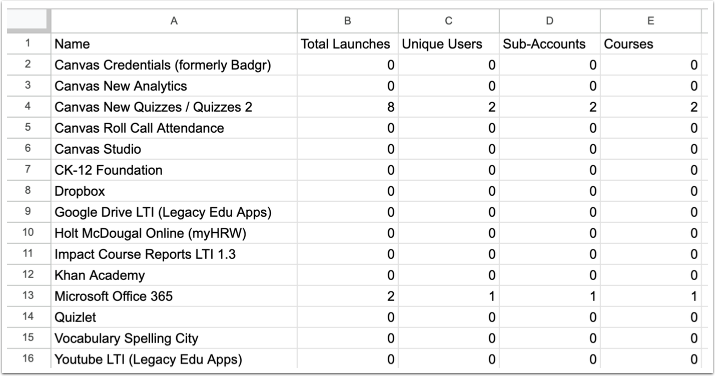Viewport: 715px width, 376px height.
Task: Select Holt McDougal Online (myHRW) cell
Action: tap(174, 233)
